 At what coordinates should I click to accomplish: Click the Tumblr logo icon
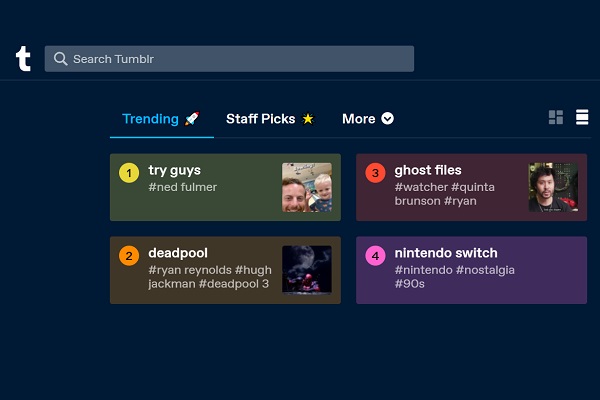click(23, 59)
